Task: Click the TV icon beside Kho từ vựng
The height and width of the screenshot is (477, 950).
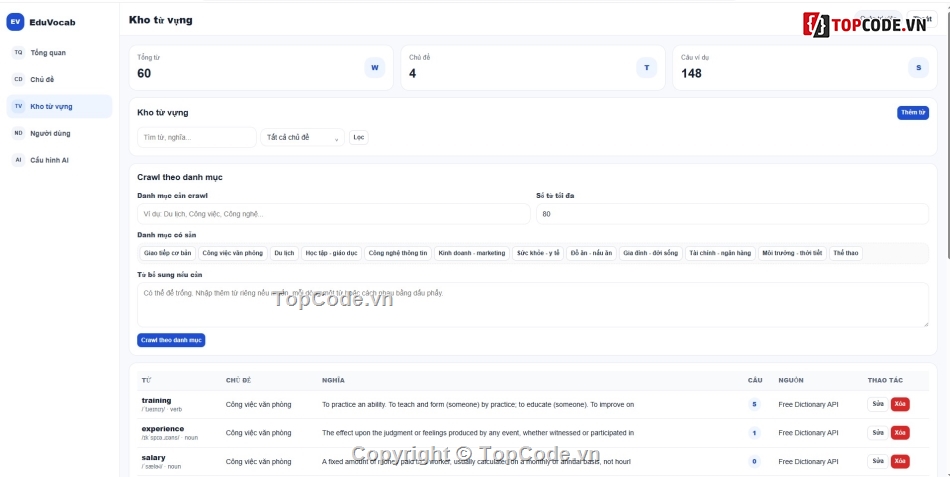Action: point(18,106)
